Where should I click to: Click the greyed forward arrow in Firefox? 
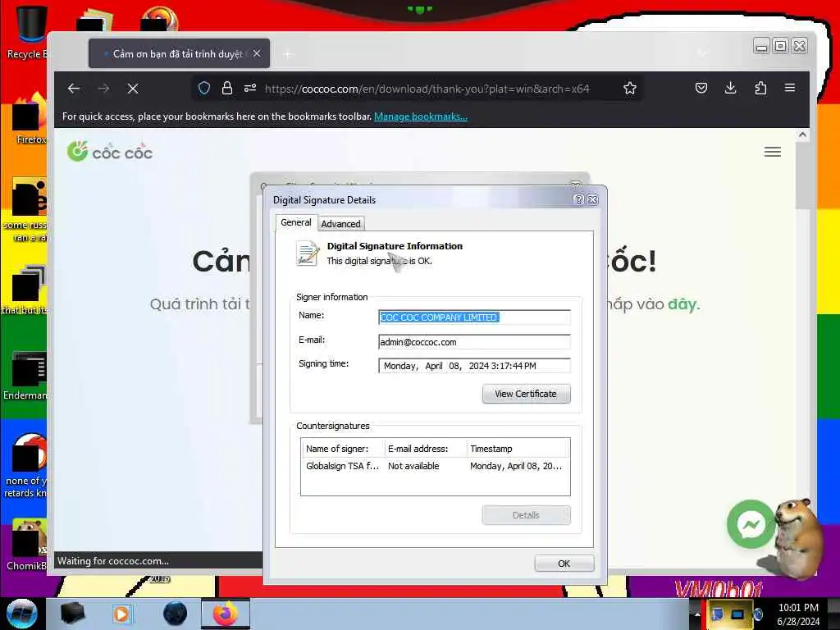[103, 89]
